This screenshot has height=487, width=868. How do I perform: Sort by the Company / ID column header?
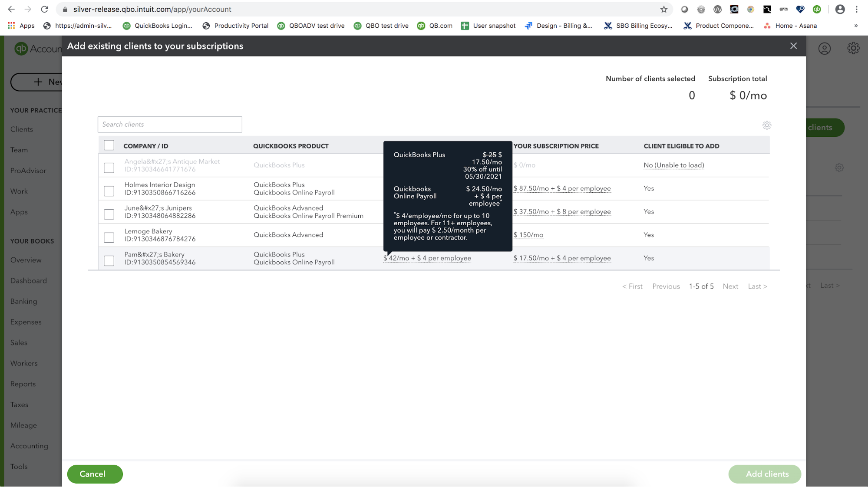[x=145, y=146]
